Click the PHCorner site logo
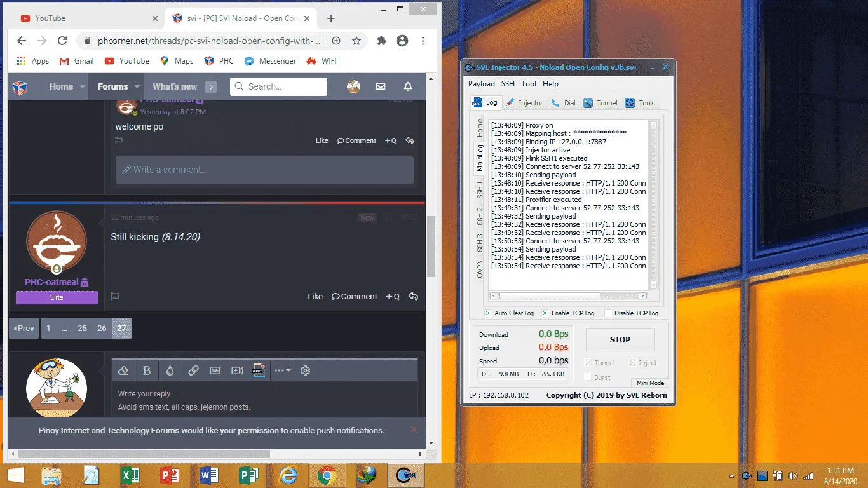 click(x=20, y=86)
